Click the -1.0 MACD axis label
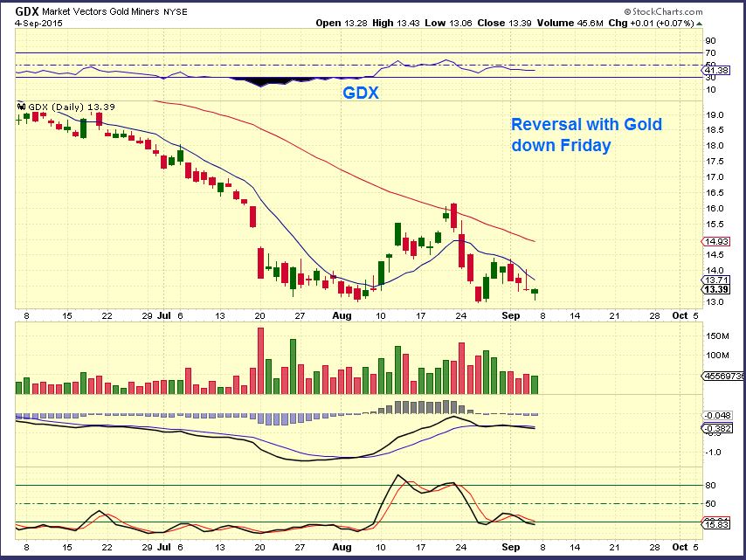 713,452
